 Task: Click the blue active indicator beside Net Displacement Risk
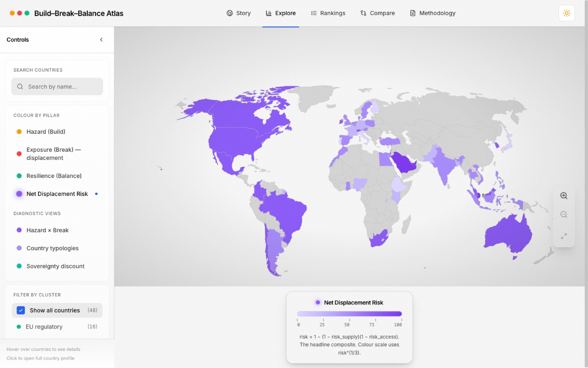point(96,194)
